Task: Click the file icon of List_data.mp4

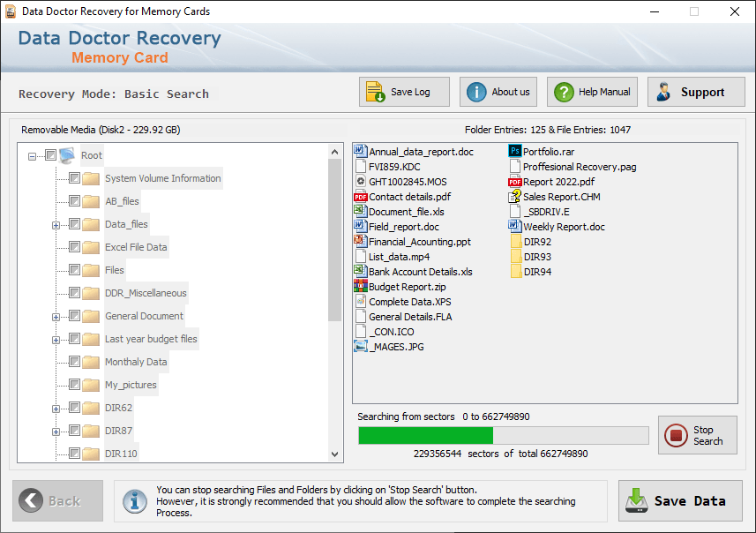Action: click(x=360, y=256)
